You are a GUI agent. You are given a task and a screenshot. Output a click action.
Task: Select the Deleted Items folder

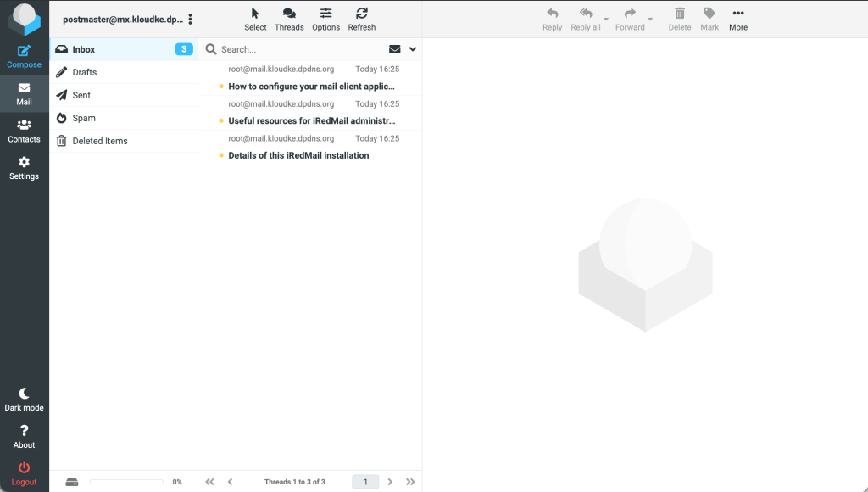pyautogui.click(x=100, y=141)
